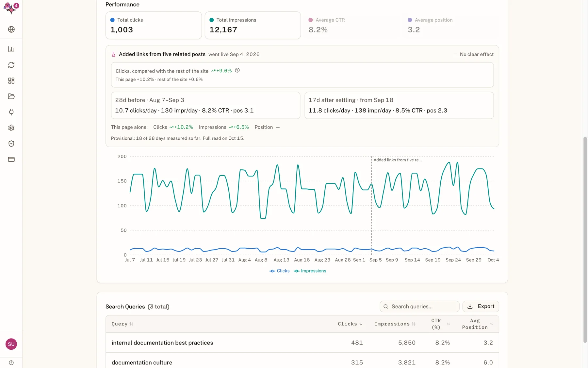Open the app logo with notification badge
This screenshot has width=588, height=368.
[11, 8]
